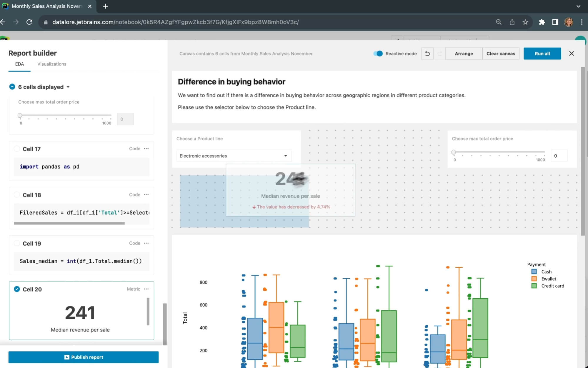This screenshot has height=368, width=588.
Task: Click Cell 18 horizontal code scrollbar
Action: tap(69, 223)
